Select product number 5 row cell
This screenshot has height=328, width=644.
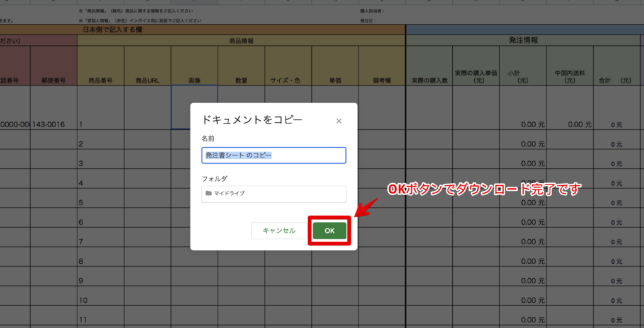coord(101,198)
